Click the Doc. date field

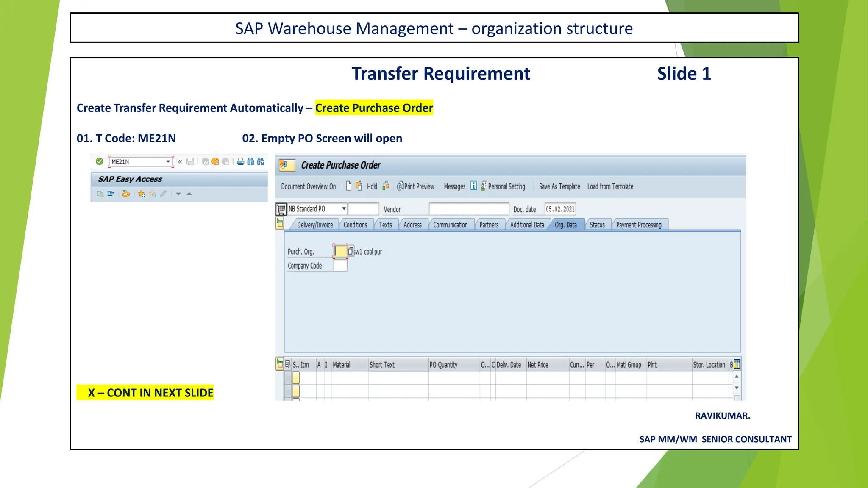pos(560,209)
